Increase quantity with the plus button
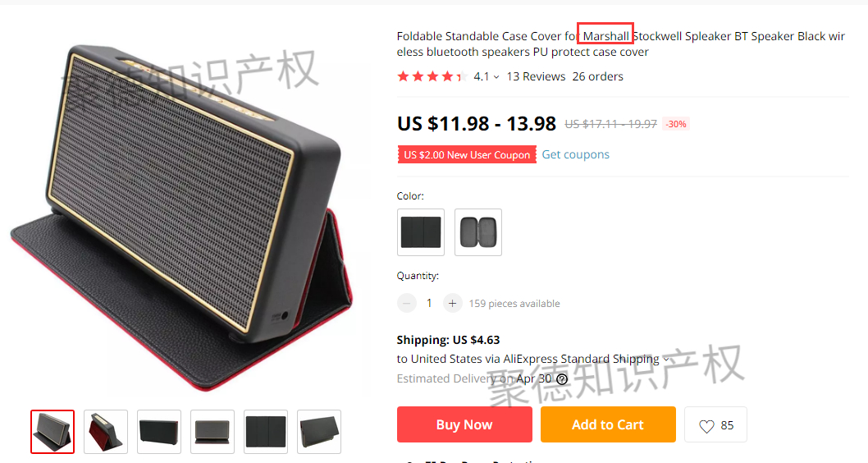Screen dimensions: 868x463 coord(452,303)
